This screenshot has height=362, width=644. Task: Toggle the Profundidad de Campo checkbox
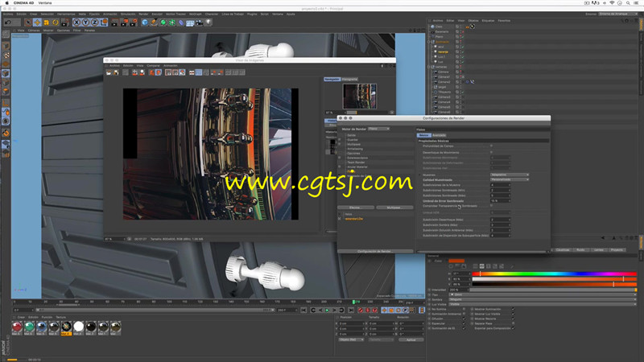click(492, 146)
